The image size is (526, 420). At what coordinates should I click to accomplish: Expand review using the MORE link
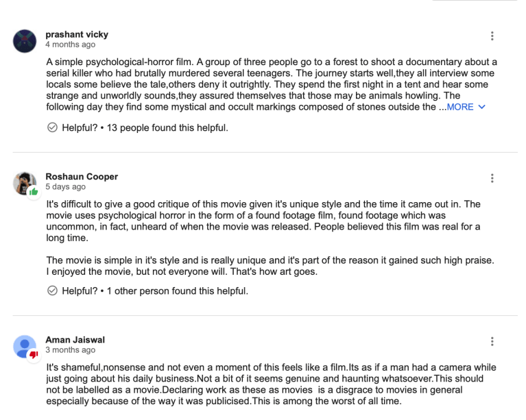(x=460, y=107)
